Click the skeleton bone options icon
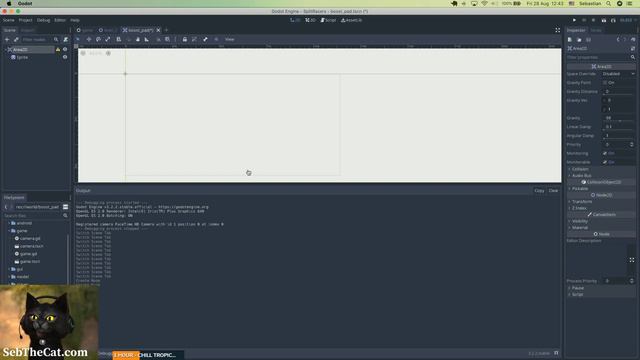The height and width of the screenshot is (360, 640). pos(205,40)
